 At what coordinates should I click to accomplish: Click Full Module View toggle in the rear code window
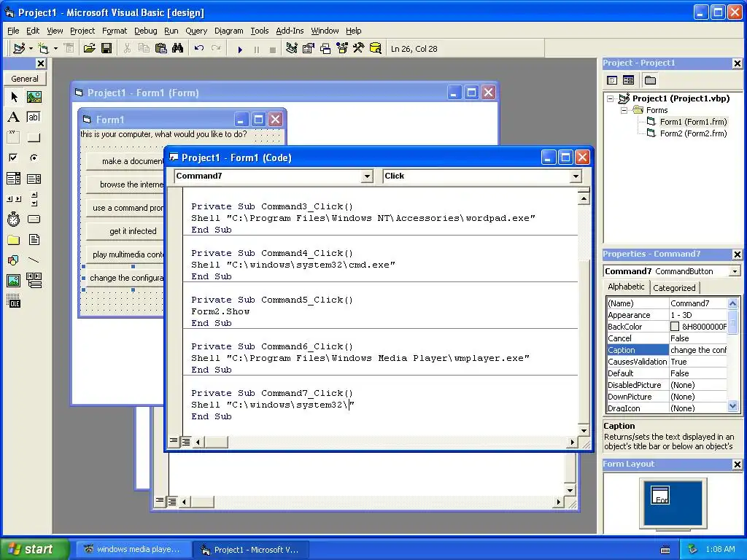(172, 501)
